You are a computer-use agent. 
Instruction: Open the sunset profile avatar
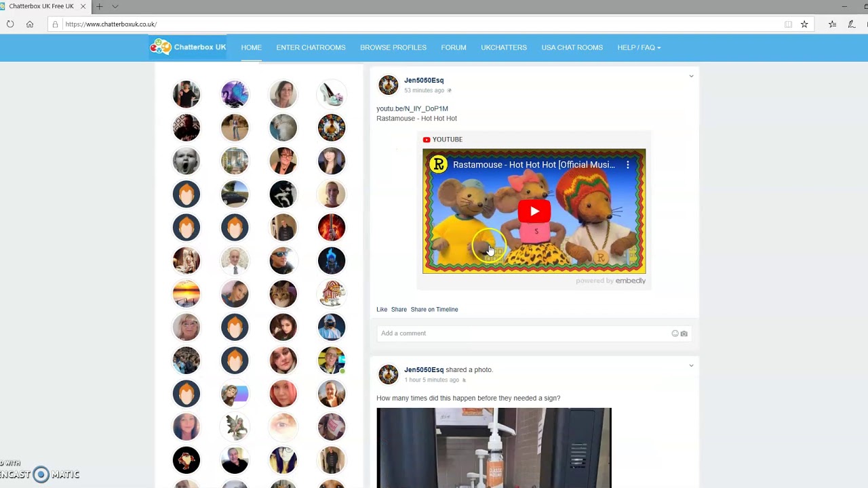pyautogui.click(x=186, y=293)
